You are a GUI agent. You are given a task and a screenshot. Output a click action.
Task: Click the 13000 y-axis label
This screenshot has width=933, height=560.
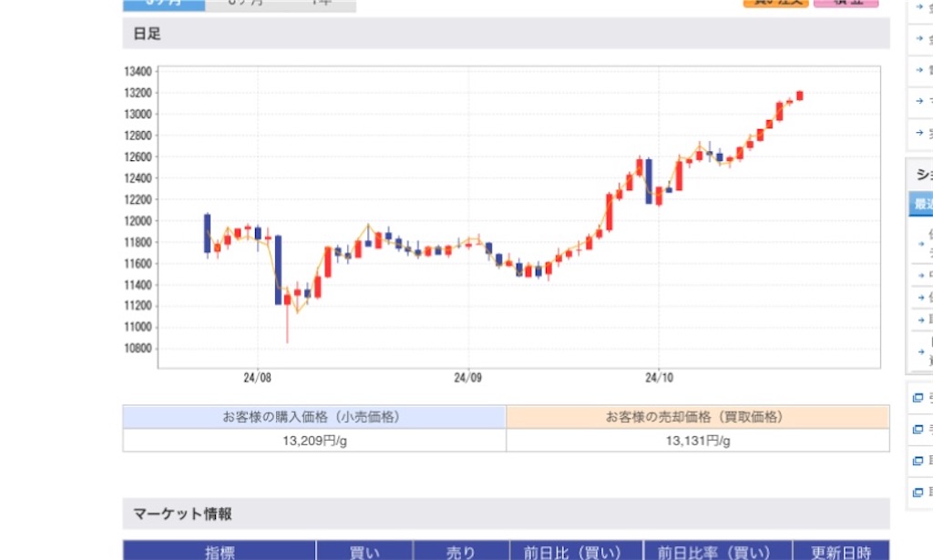138,114
